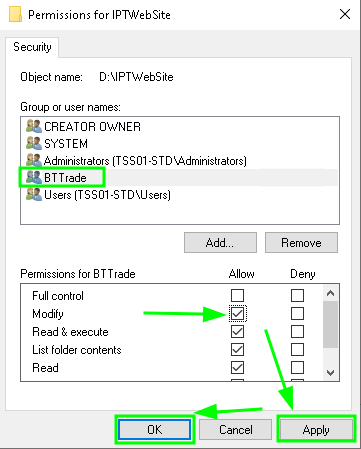Image resolution: width=361 pixels, height=449 pixels.
Task: Close the Permissions dialog window
Action: coord(345,14)
